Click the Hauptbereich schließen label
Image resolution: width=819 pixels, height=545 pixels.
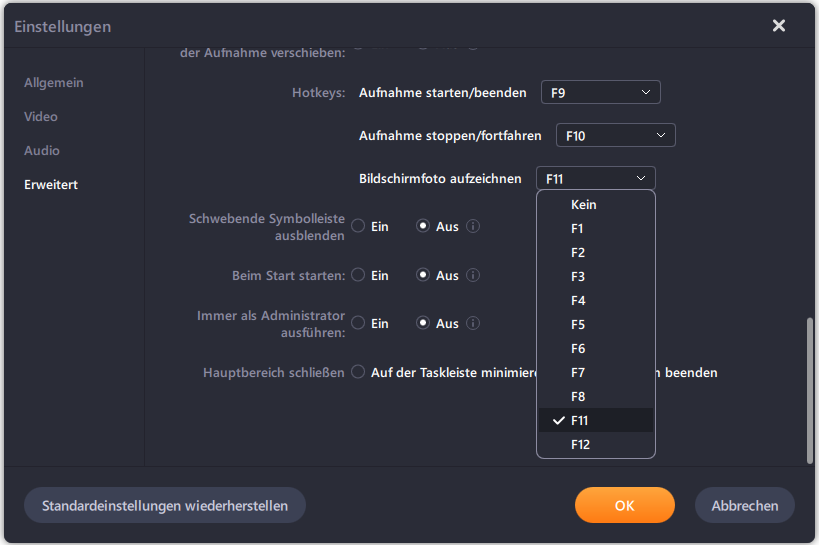coord(274,373)
